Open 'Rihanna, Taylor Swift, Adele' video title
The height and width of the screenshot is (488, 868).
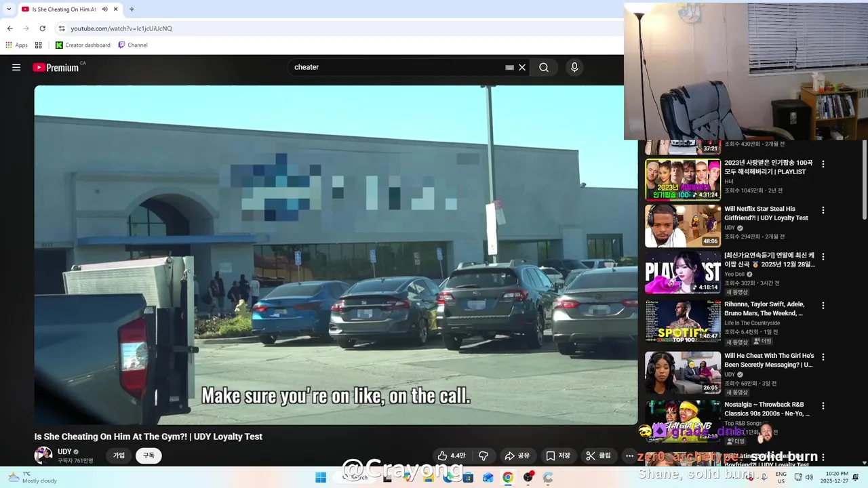[764, 309]
